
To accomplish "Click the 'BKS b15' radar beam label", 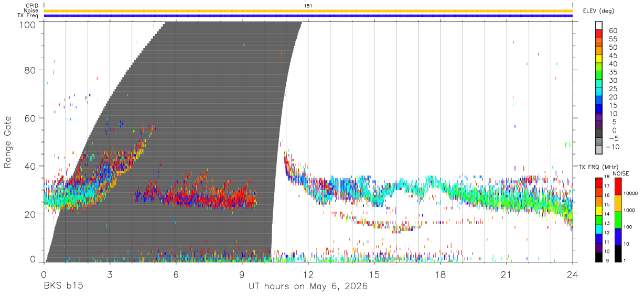I will pos(63,287).
